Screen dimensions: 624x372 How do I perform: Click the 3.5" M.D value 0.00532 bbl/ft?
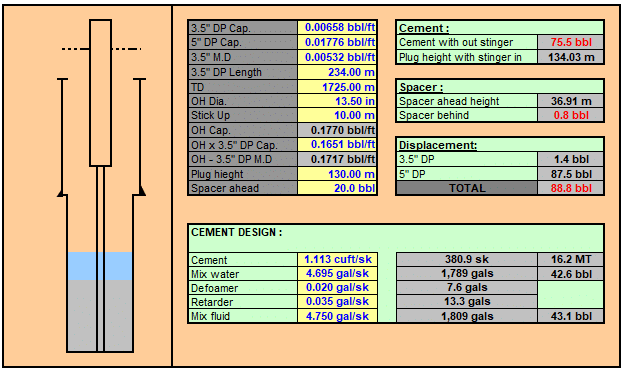(337, 57)
